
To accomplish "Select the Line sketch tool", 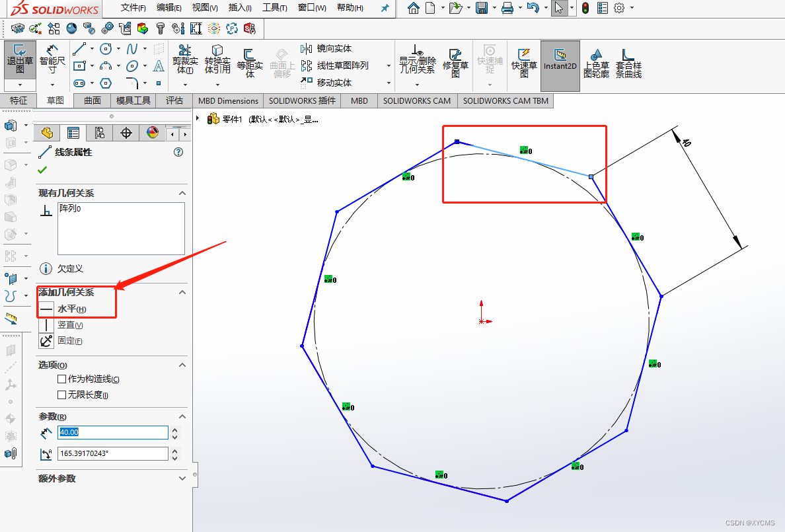I will (79, 49).
